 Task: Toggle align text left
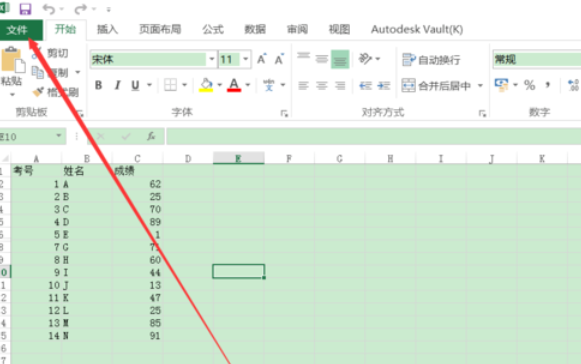click(303, 86)
